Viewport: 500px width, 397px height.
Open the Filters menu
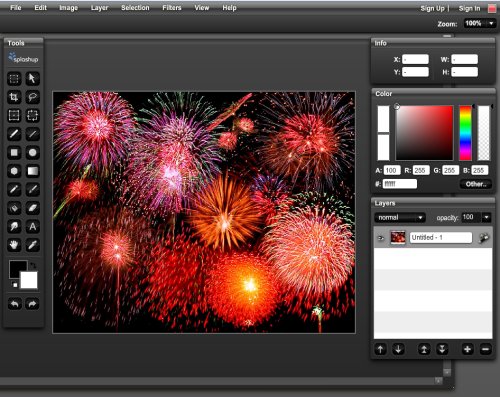172,8
